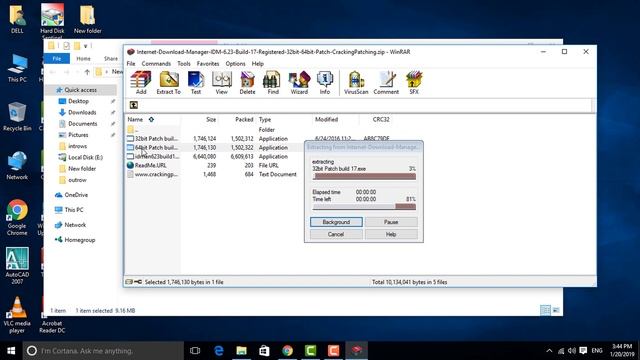The height and width of the screenshot is (360, 640).
Task: Click the Test archive icon
Action: tap(196, 82)
